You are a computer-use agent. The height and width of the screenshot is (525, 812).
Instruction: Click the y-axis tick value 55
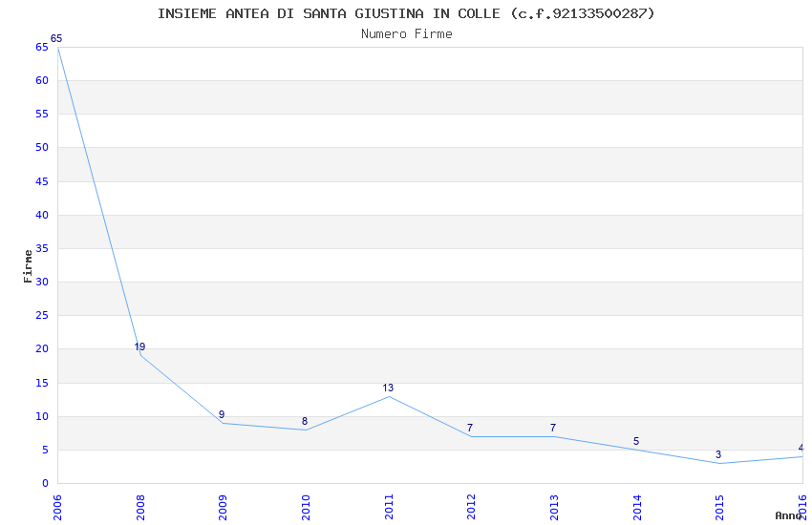click(42, 114)
